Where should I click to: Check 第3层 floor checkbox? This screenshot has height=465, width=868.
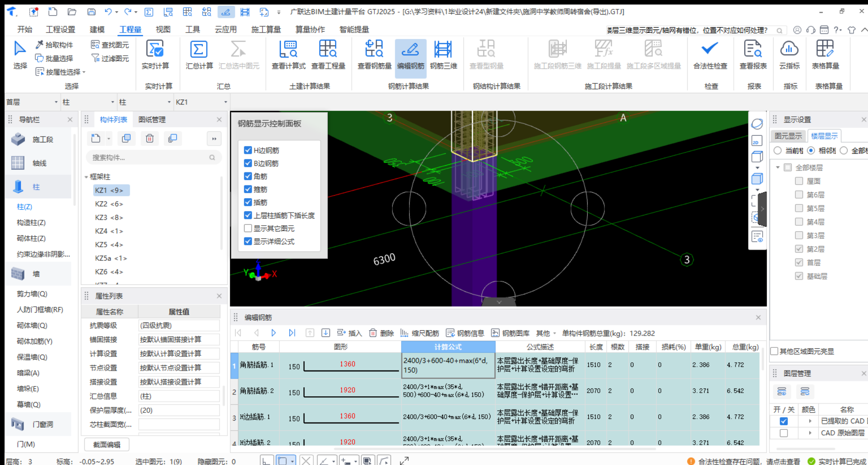coord(799,235)
